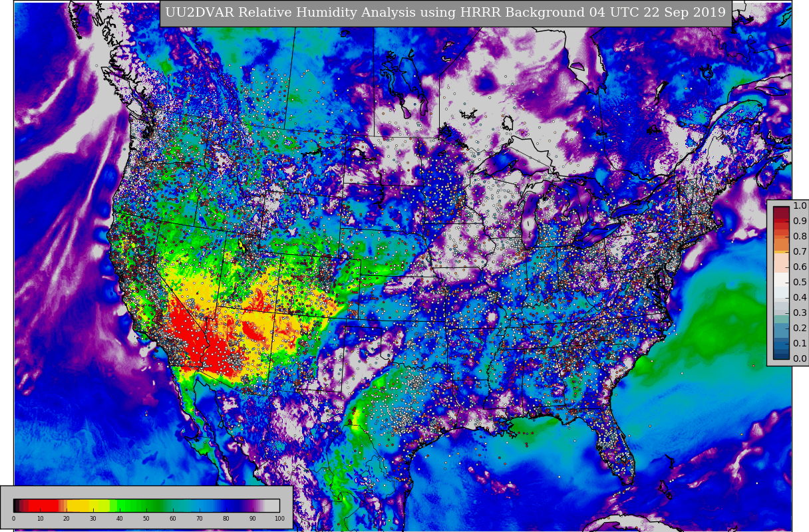
Task: Click the 0.3 label on right colorbar
Action: pyautogui.click(x=800, y=313)
